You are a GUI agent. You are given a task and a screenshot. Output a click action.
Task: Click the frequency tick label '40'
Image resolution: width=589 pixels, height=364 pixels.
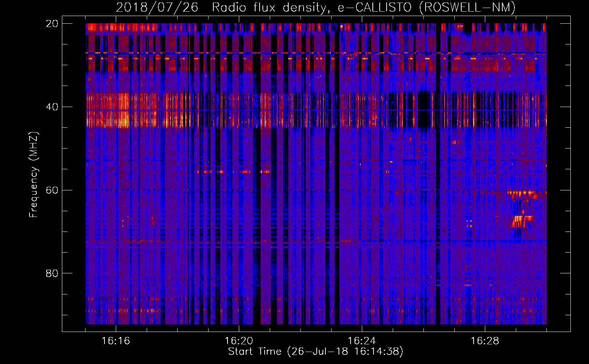[52, 107]
